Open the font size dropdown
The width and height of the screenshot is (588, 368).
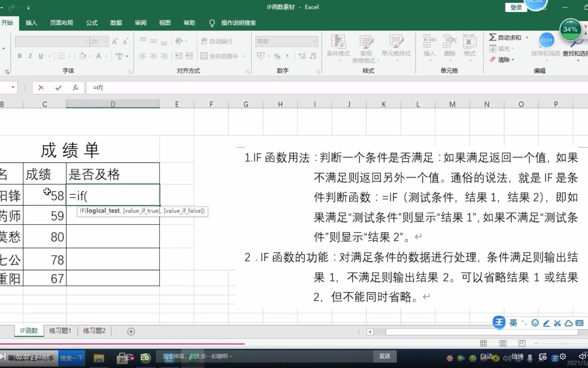point(104,41)
